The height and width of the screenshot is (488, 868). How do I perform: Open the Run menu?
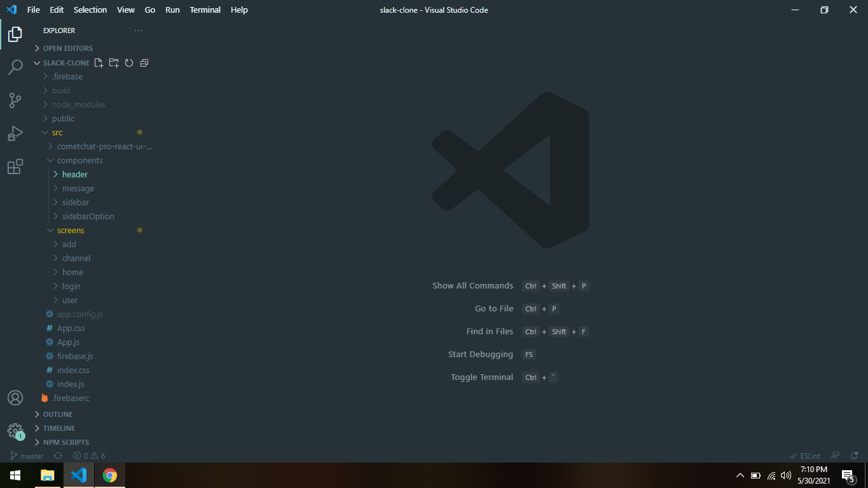172,10
